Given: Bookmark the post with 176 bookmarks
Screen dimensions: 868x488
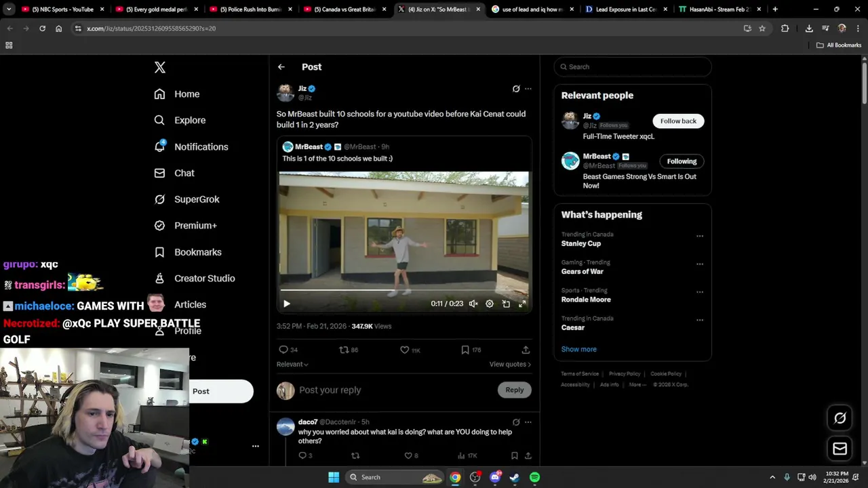Looking at the screenshot, I should coord(471,350).
